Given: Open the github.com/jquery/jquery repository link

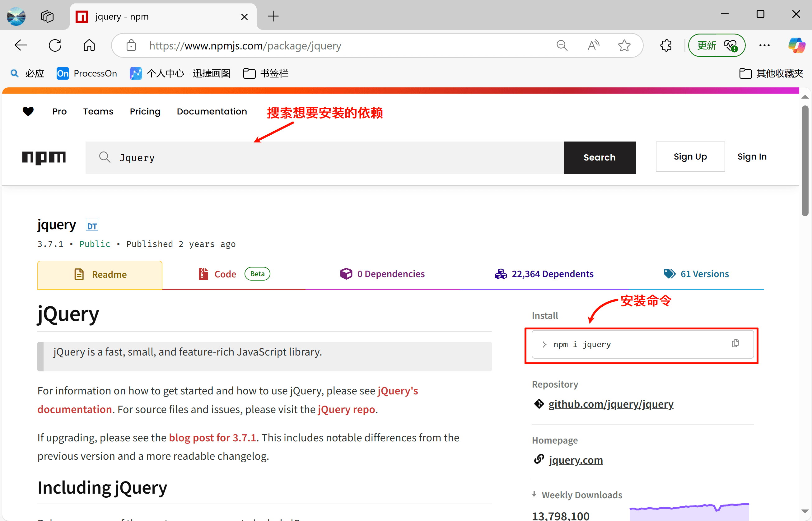Looking at the screenshot, I should click(x=611, y=404).
